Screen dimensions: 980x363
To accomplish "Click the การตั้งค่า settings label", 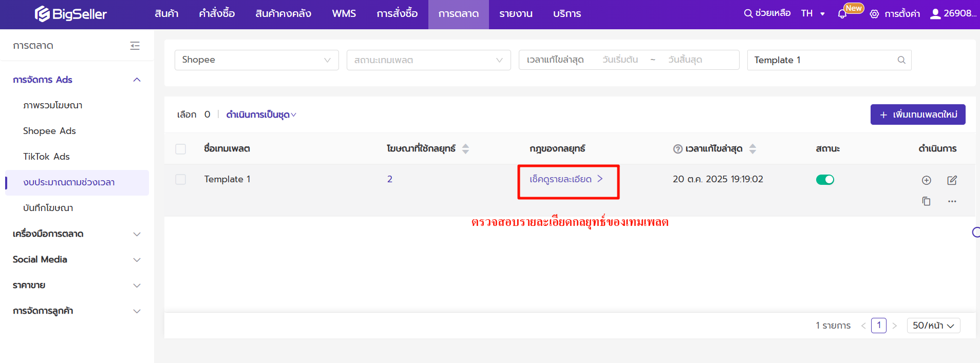I will 902,14.
